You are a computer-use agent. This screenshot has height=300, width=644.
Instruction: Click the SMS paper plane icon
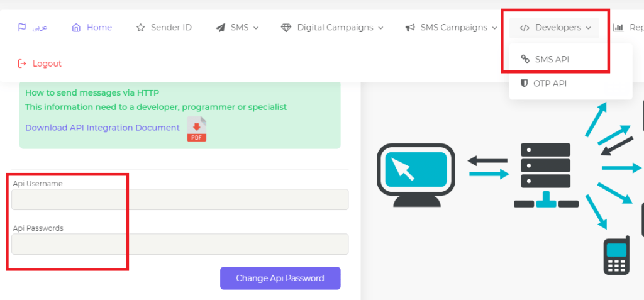(x=220, y=28)
